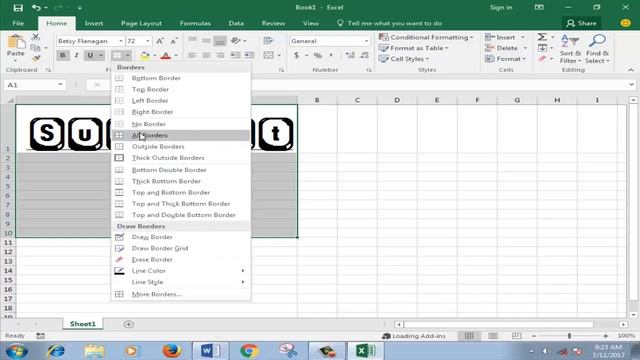Click the Font Color letter A icon
The width and height of the screenshot is (640, 360).
pyautogui.click(x=165, y=55)
